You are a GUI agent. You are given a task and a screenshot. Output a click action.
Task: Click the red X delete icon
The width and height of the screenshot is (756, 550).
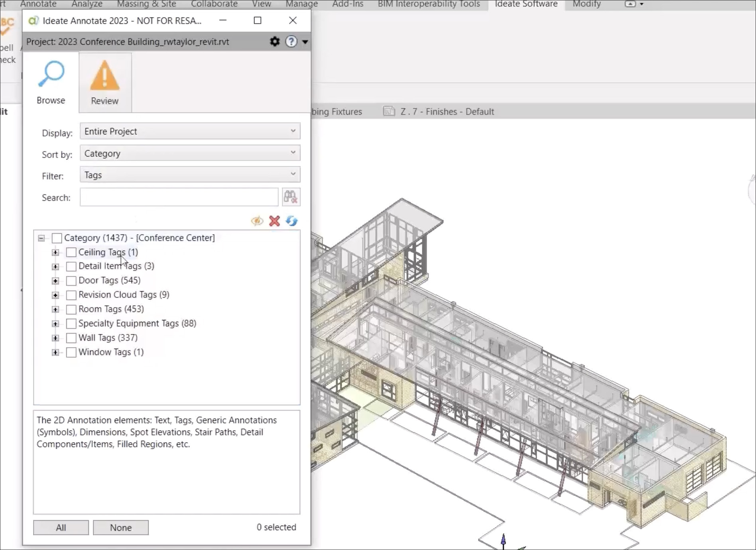point(274,221)
